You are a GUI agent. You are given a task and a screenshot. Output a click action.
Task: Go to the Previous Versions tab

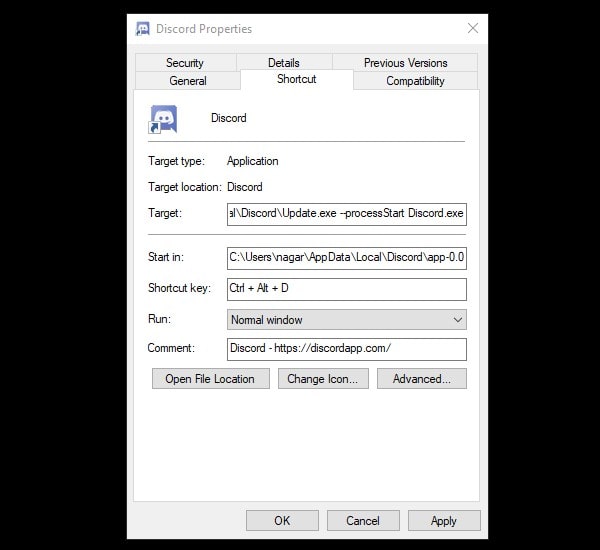click(x=405, y=63)
